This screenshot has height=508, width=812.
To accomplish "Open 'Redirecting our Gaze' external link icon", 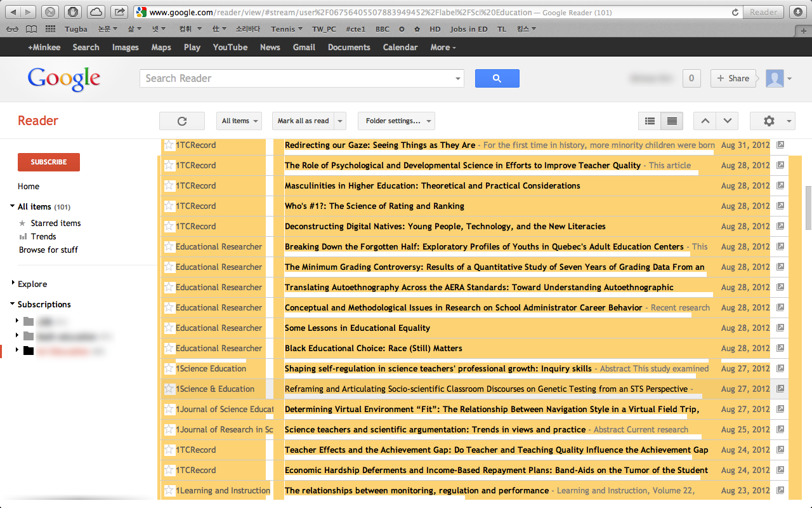I will 780,145.
